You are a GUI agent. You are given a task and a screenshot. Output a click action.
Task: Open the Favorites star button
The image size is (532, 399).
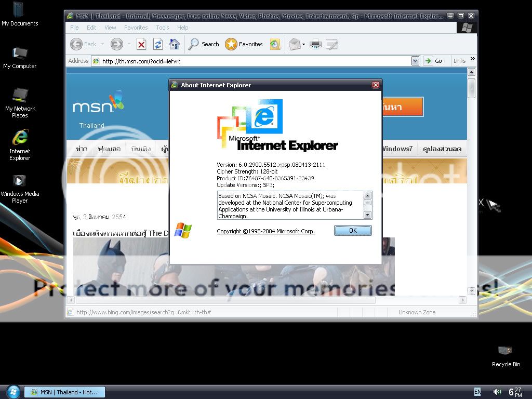tap(244, 44)
